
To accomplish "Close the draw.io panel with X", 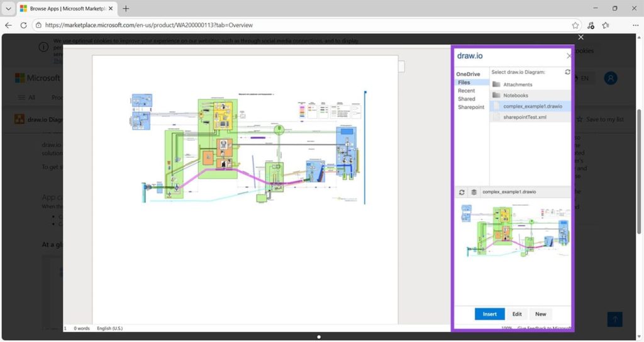I will 569,56.
